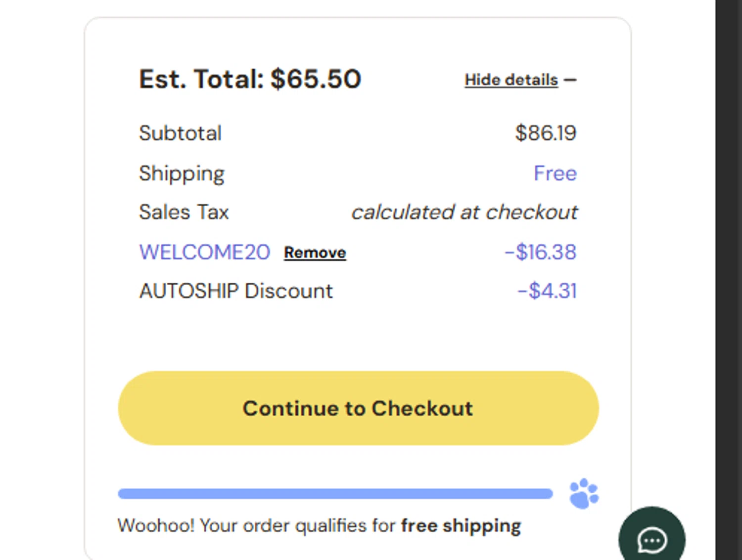
Task: Click the Est. Total $65.50 heading
Action: point(250,79)
